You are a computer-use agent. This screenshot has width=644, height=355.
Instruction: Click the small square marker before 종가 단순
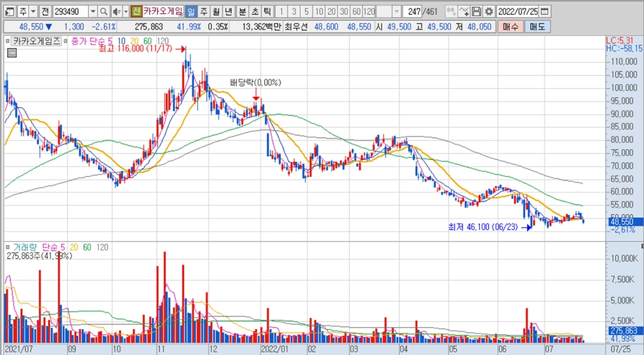[x=66, y=41]
